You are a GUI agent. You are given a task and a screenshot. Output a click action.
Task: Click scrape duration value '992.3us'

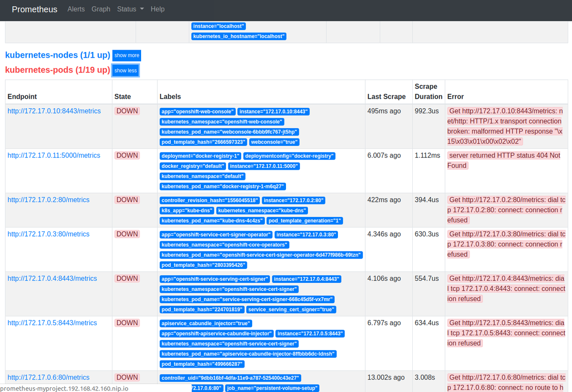[x=427, y=111]
